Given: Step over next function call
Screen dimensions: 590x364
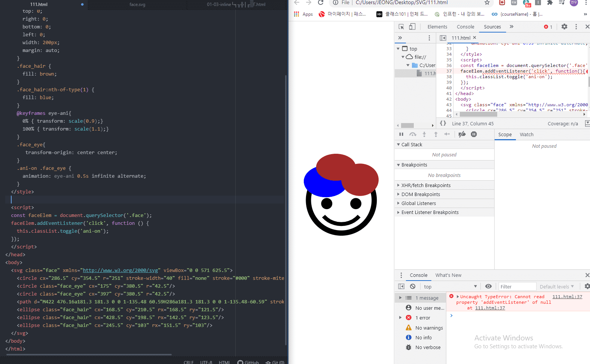Looking at the screenshot, I should pyautogui.click(x=413, y=134).
